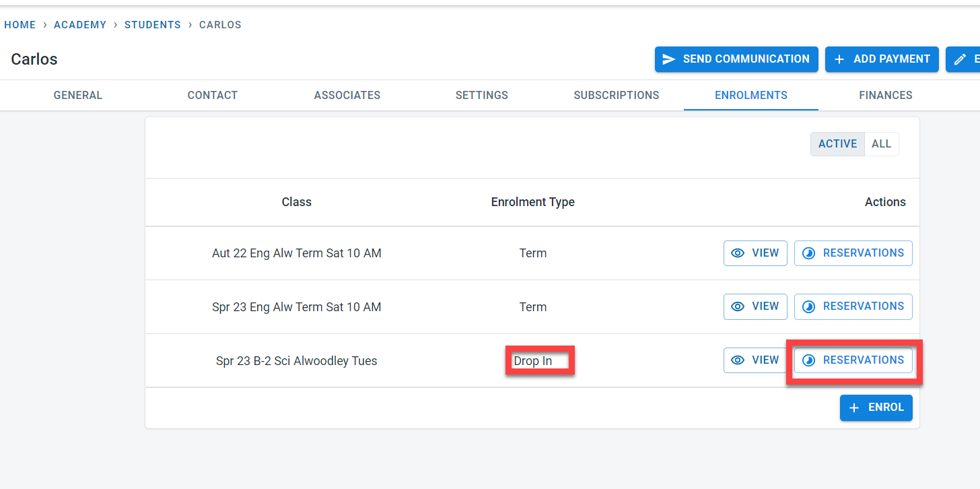Go to the Contact tab

[212, 95]
